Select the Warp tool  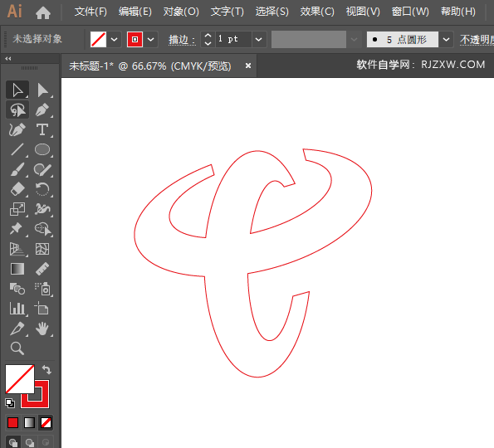click(x=42, y=209)
